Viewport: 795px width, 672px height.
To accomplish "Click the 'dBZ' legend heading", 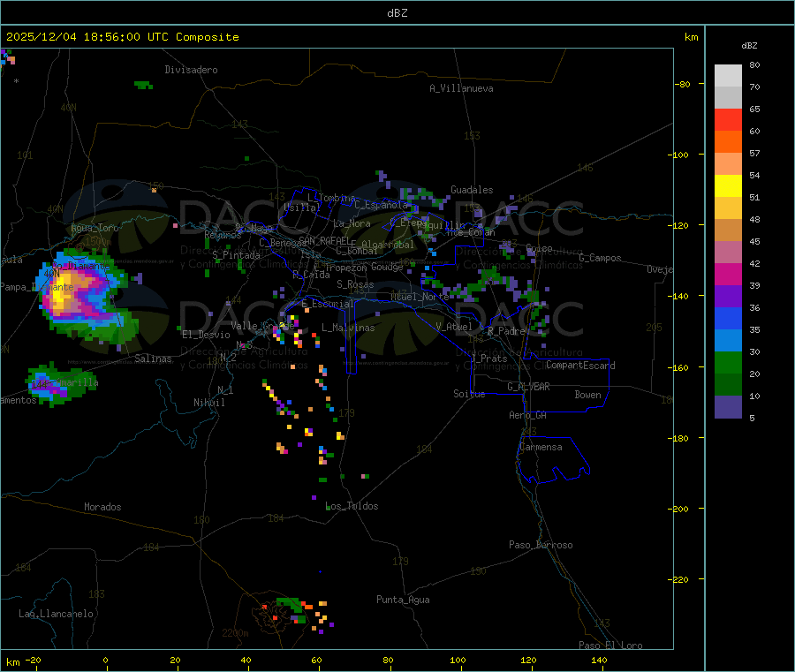I will (x=749, y=46).
